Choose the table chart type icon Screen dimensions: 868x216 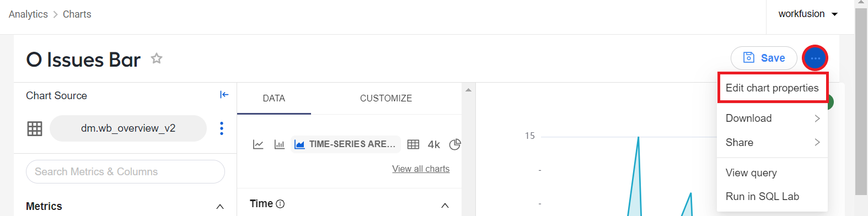coord(413,144)
